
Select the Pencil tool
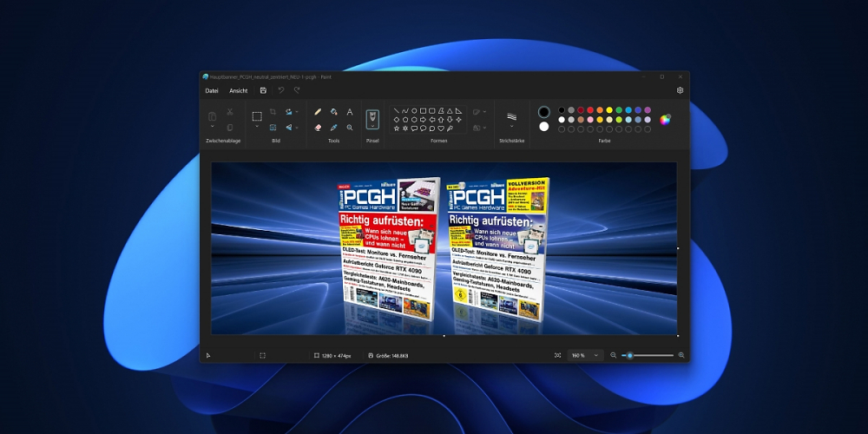coord(318,112)
